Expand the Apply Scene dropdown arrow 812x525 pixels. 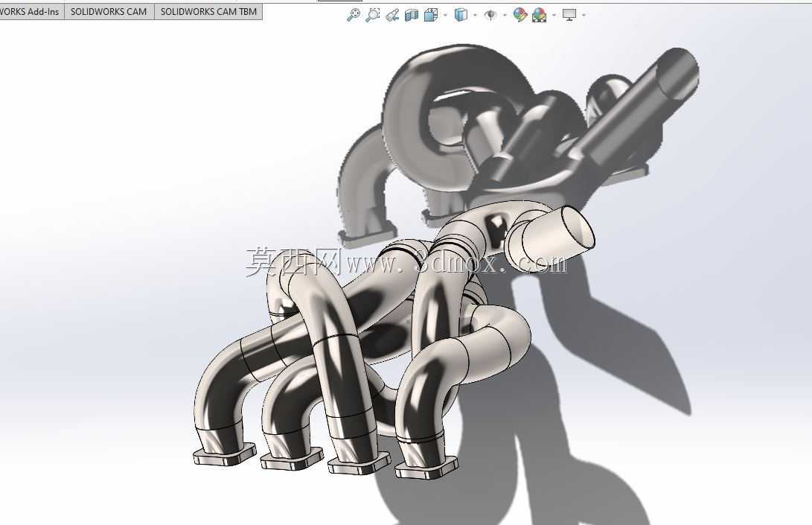pos(554,15)
